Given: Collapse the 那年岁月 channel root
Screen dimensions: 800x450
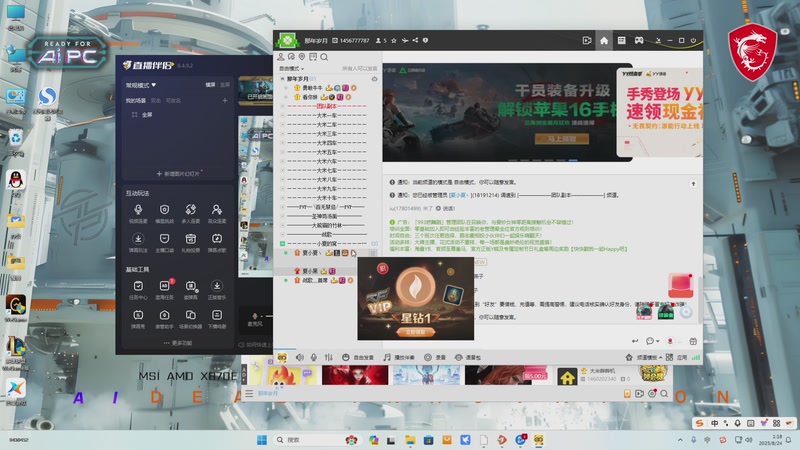Looking at the screenshot, I should click(x=282, y=79).
